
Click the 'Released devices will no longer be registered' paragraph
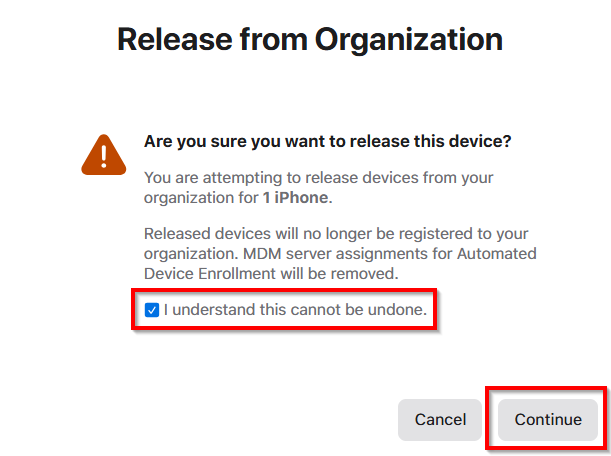[x=340, y=254]
